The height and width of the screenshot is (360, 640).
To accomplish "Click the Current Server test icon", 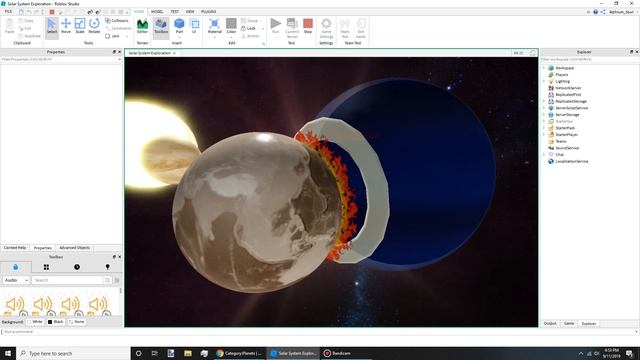I will 292,28.
